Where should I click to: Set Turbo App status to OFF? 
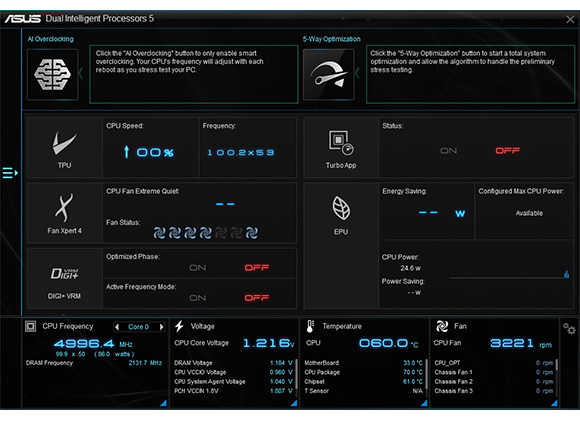(x=508, y=151)
